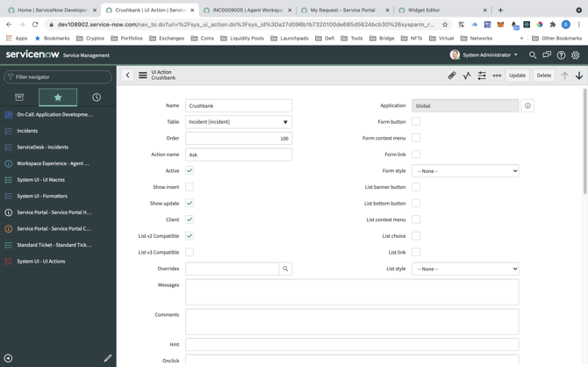Open the List style dropdown
Image resolution: width=588 pixels, height=367 pixels.
point(465,269)
